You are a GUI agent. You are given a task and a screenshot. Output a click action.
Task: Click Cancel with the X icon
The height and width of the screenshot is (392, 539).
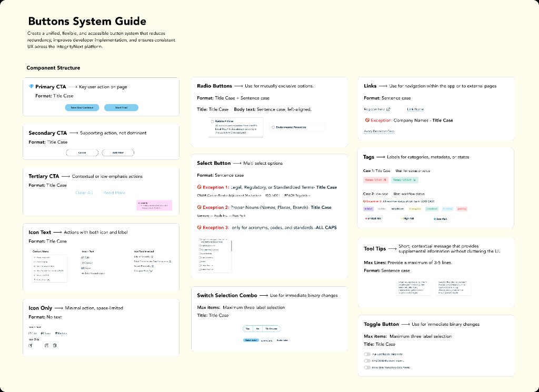pyautogui.click(x=87, y=263)
